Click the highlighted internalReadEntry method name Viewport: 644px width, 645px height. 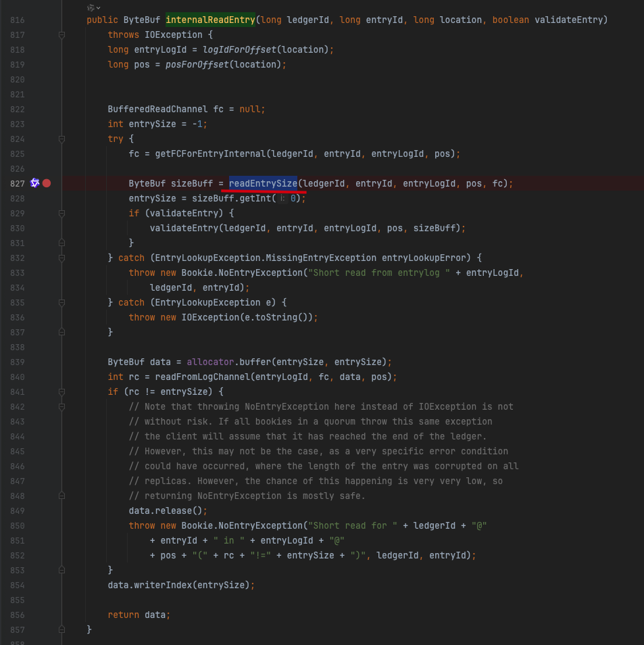(210, 20)
